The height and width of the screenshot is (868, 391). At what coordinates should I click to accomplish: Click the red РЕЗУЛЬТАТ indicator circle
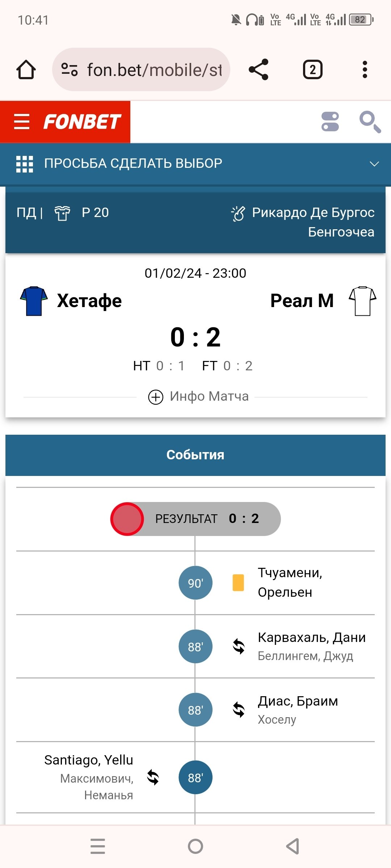pos(127,519)
